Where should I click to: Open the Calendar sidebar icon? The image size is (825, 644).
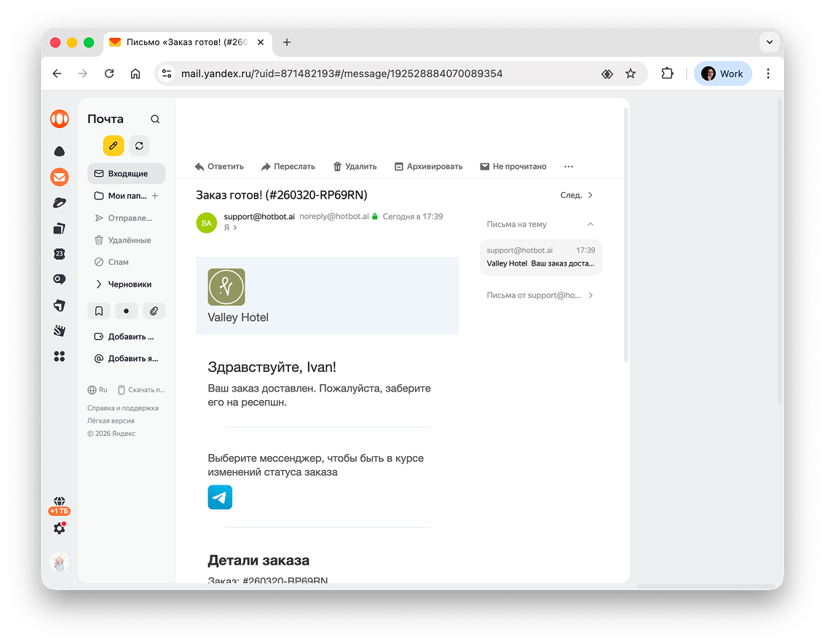click(x=60, y=254)
